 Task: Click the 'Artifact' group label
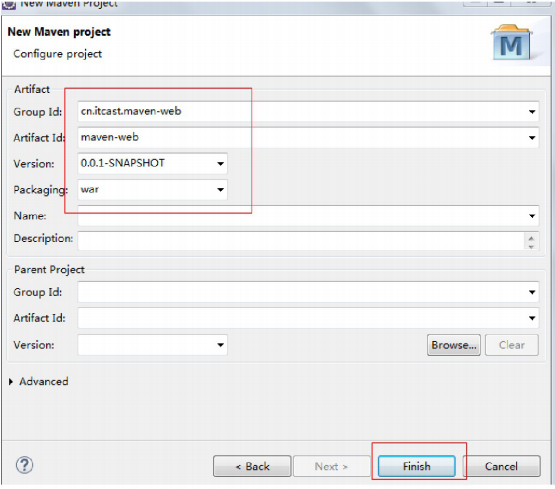coord(32,89)
